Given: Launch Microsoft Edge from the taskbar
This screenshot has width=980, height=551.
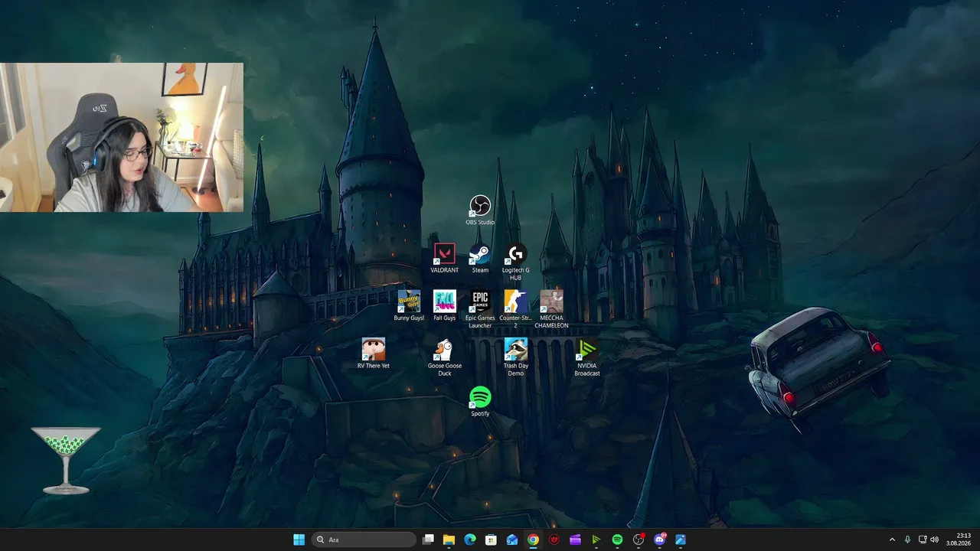Looking at the screenshot, I should tap(470, 540).
